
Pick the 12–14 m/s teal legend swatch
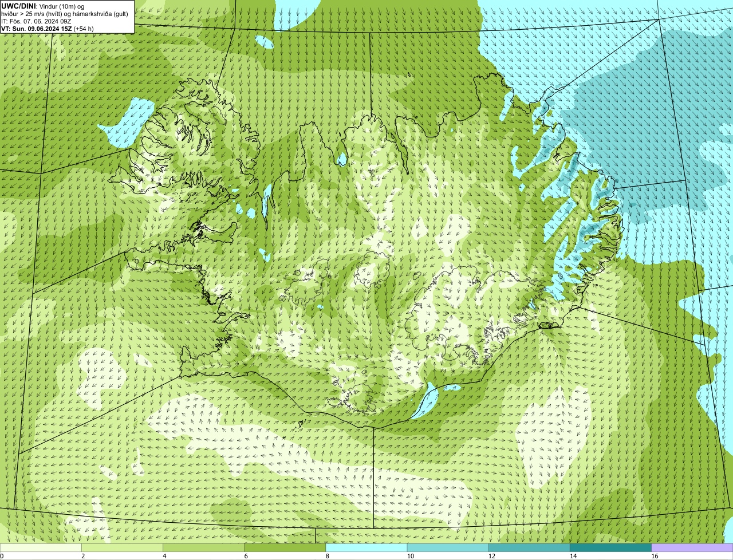(x=529, y=547)
